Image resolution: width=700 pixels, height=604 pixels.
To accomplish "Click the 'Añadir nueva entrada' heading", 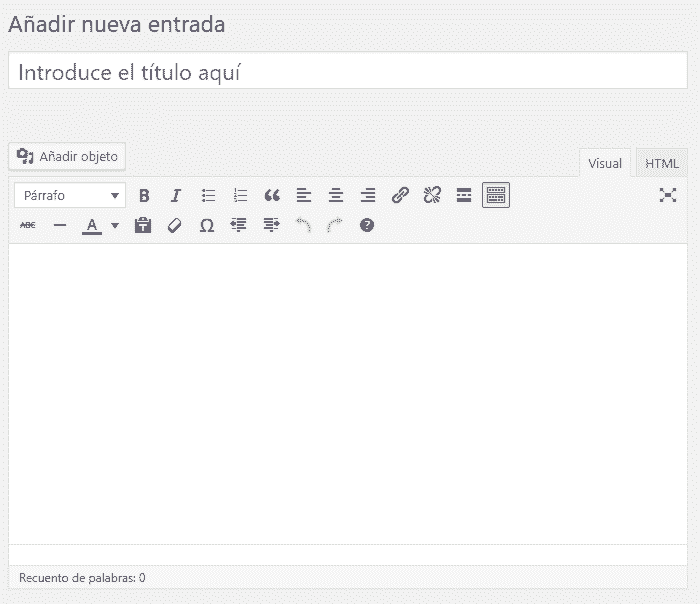I will 117,25.
